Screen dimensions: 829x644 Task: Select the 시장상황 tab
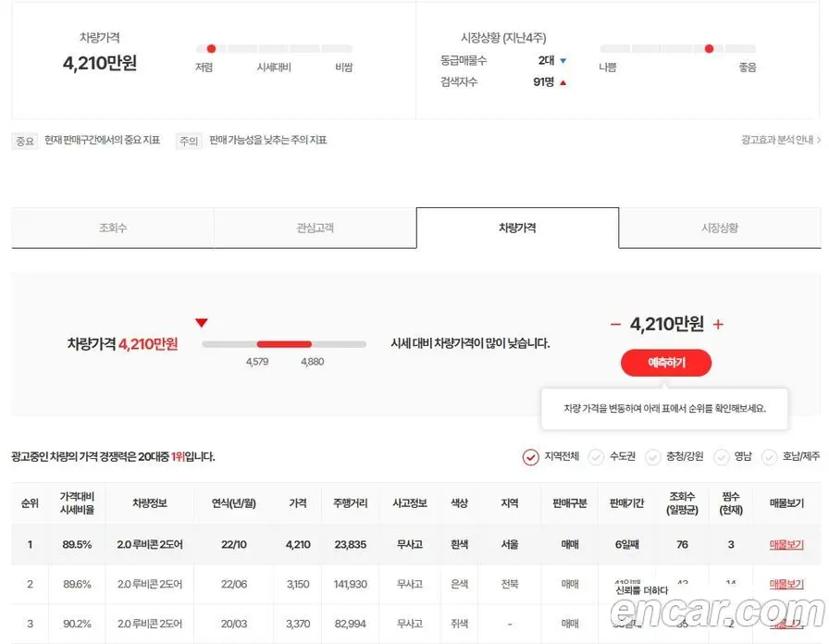coord(720,228)
